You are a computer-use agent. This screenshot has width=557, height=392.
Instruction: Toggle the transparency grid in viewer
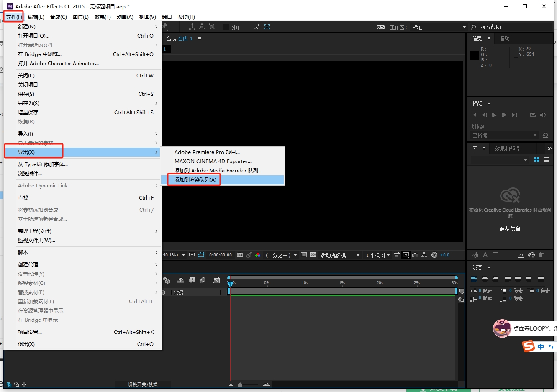[x=313, y=255]
